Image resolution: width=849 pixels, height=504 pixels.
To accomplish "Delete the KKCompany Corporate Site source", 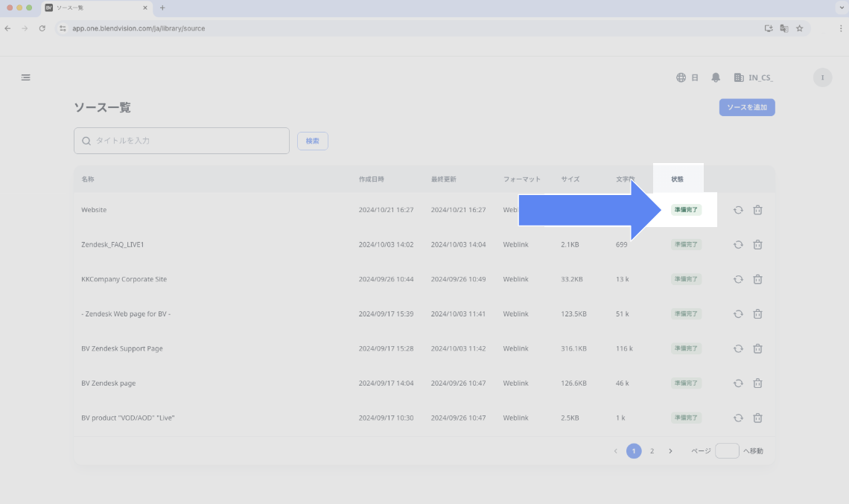I will click(x=757, y=279).
